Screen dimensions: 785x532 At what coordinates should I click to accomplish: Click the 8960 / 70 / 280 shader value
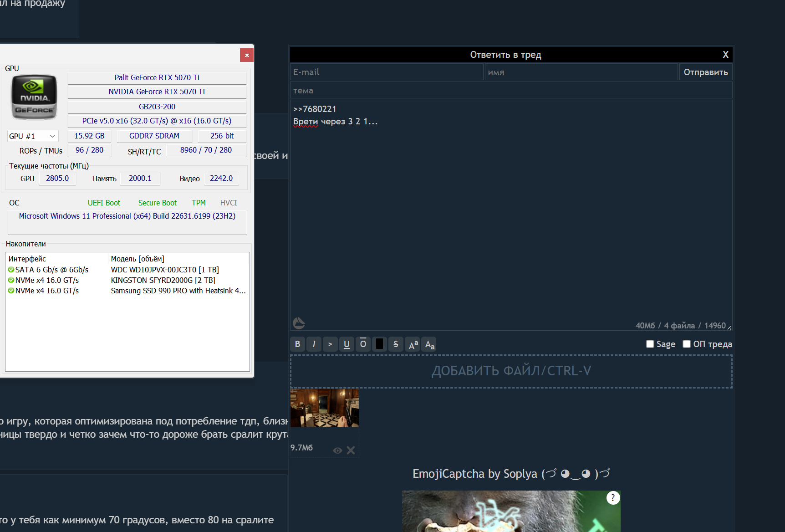tap(206, 150)
